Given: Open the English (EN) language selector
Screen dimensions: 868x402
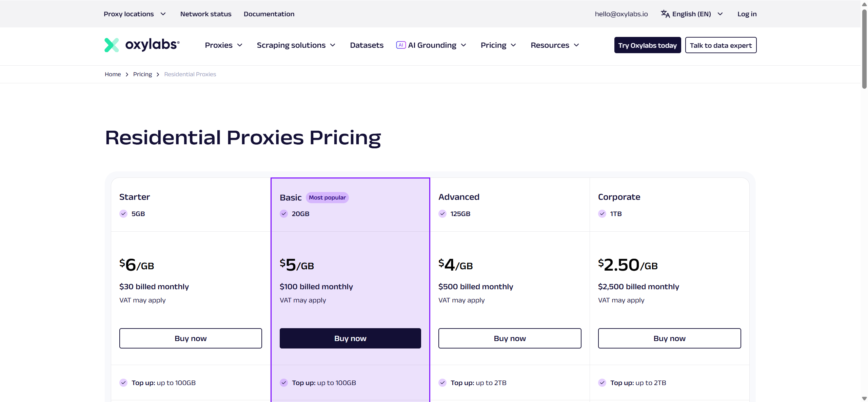Looking at the screenshot, I should click(692, 14).
